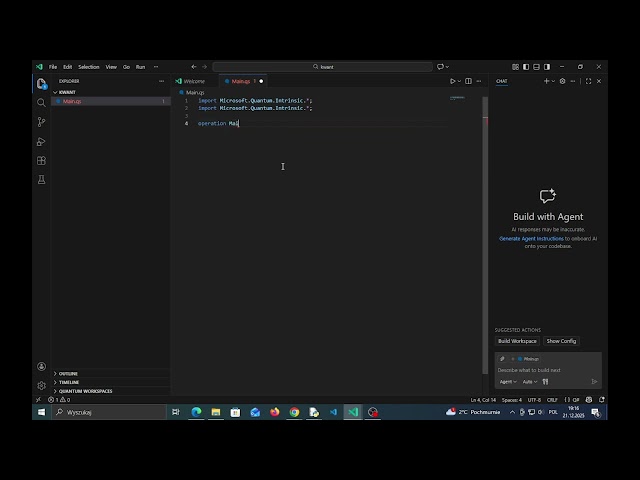Open chat settings gear icon
This screenshot has height=480, width=640.
point(562,81)
